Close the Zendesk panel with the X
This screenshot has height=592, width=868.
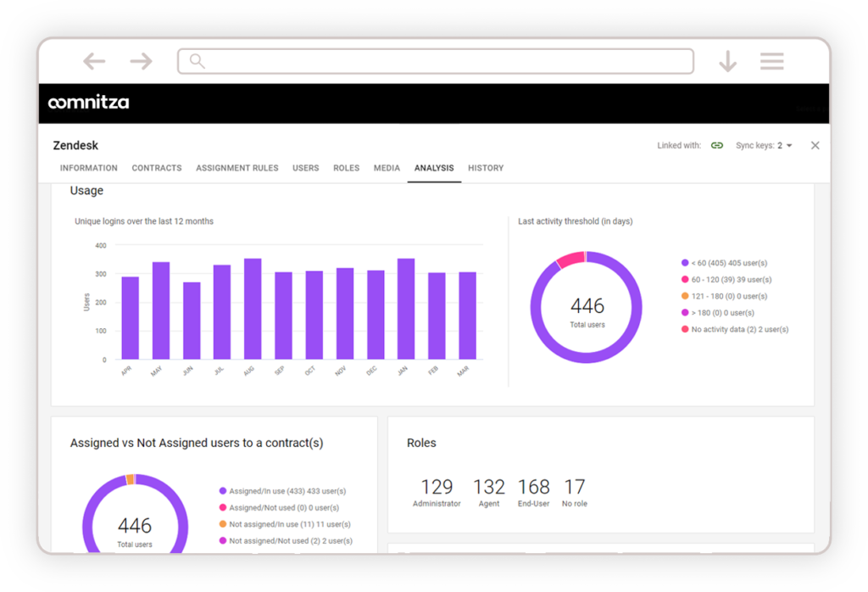pos(815,146)
